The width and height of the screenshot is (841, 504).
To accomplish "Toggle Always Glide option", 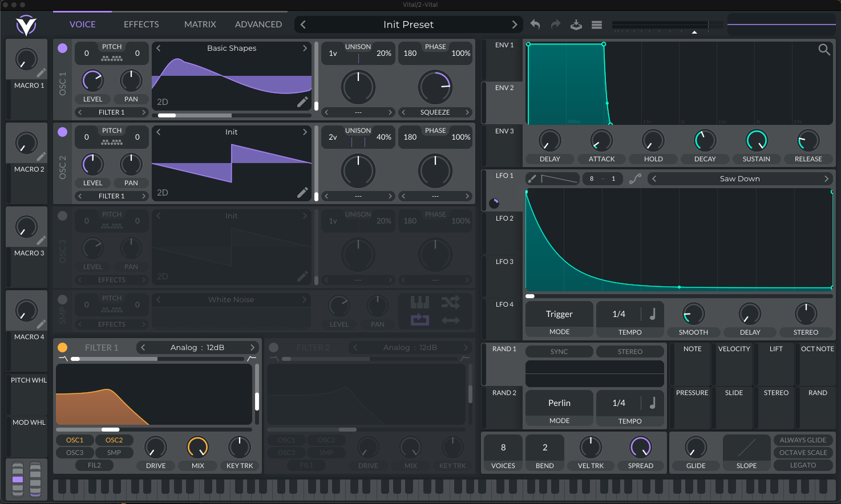I will coord(803,440).
